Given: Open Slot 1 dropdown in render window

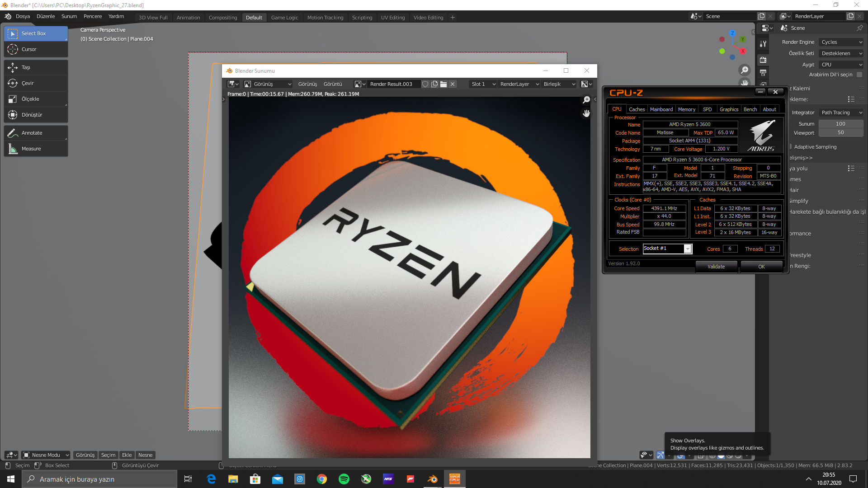Looking at the screenshot, I should (483, 84).
